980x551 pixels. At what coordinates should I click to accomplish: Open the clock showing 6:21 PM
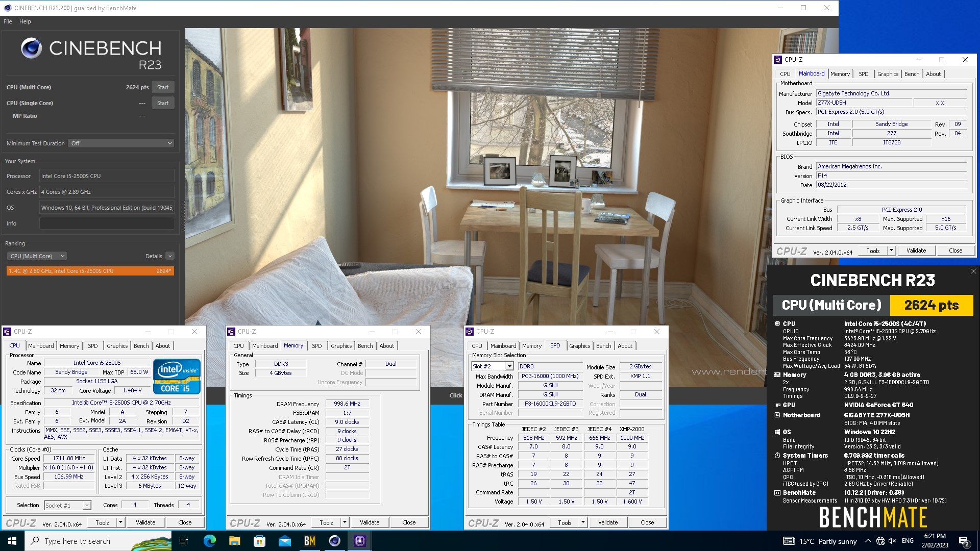click(x=935, y=541)
